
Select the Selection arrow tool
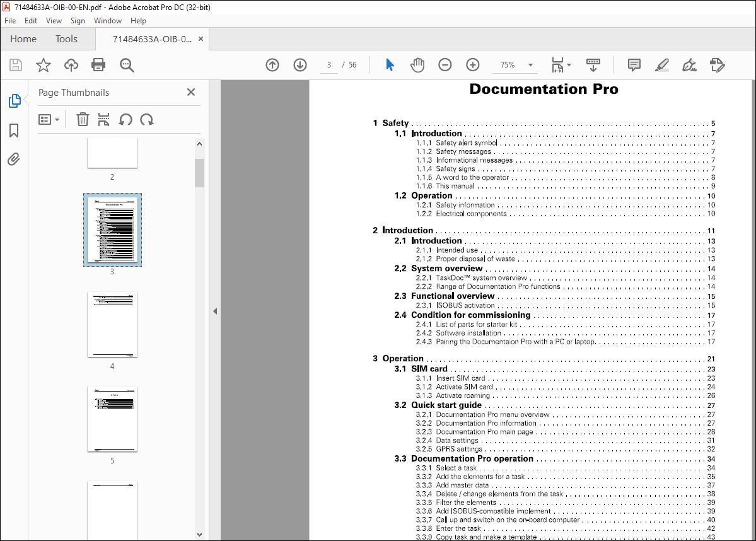pos(389,65)
